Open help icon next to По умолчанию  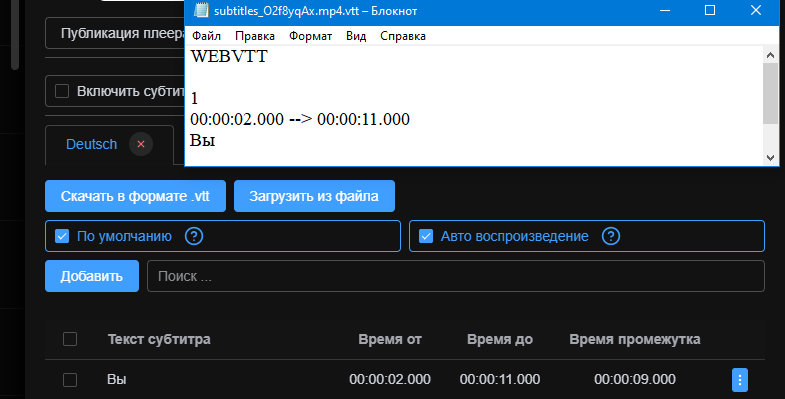pyautogui.click(x=194, y=236)
